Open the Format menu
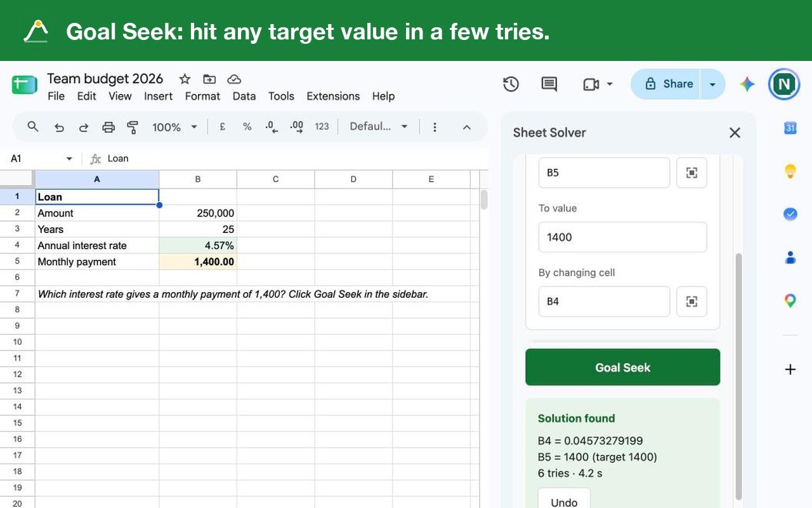812x508 pixels. [202, 96]
